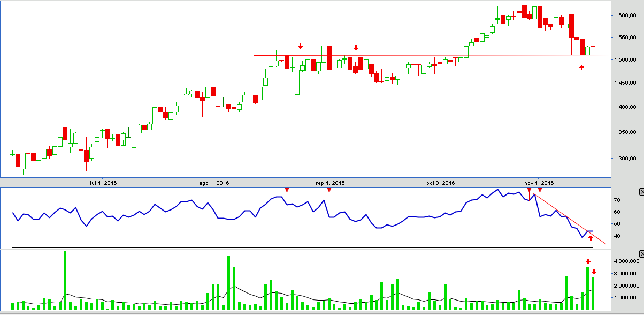The image size is (644, 315).
Task: Click the 'oct 3, 2016' date label
Action: [x=441, y=183]
